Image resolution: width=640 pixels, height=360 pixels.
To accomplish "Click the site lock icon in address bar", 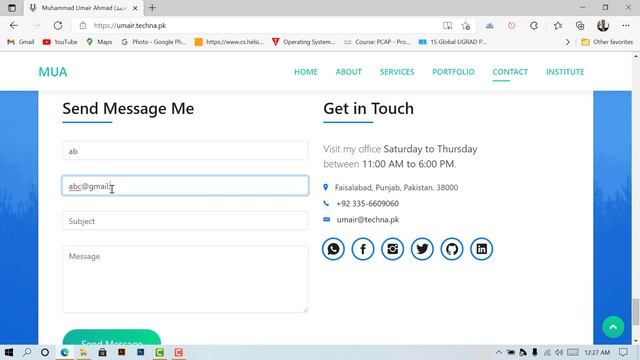I will [83, 25].
